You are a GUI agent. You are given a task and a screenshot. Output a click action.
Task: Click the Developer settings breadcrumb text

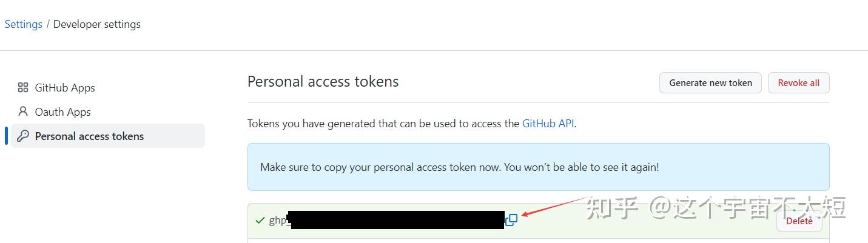[97, 24]
